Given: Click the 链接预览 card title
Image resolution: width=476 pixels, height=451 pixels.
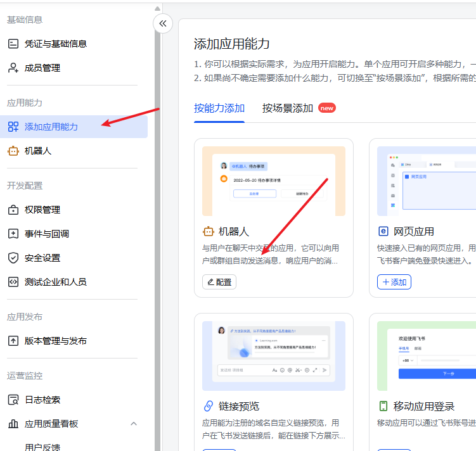Looking at the screenshot, I should click(239, 407).
